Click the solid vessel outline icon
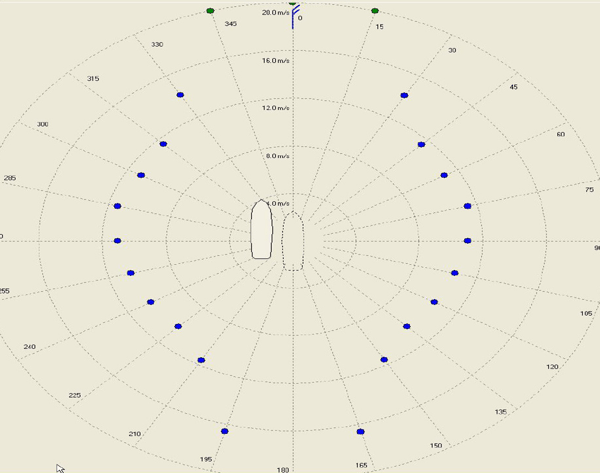 [262, 229]
